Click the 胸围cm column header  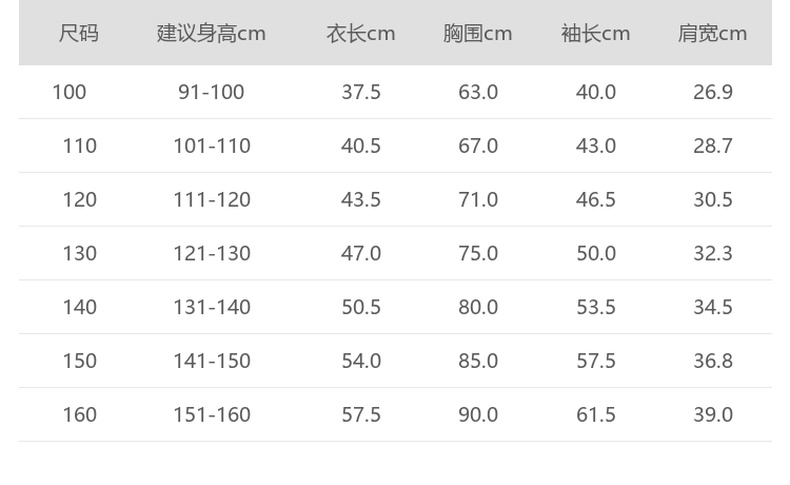point(478,33)
